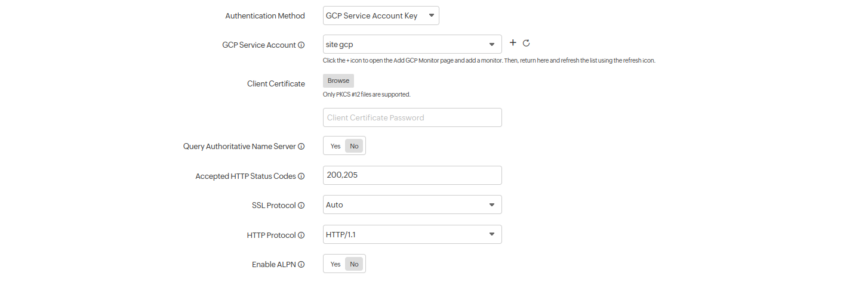Click the HTTP Protocol info icon
868x285 pixels.
click(x=301, y=236)
